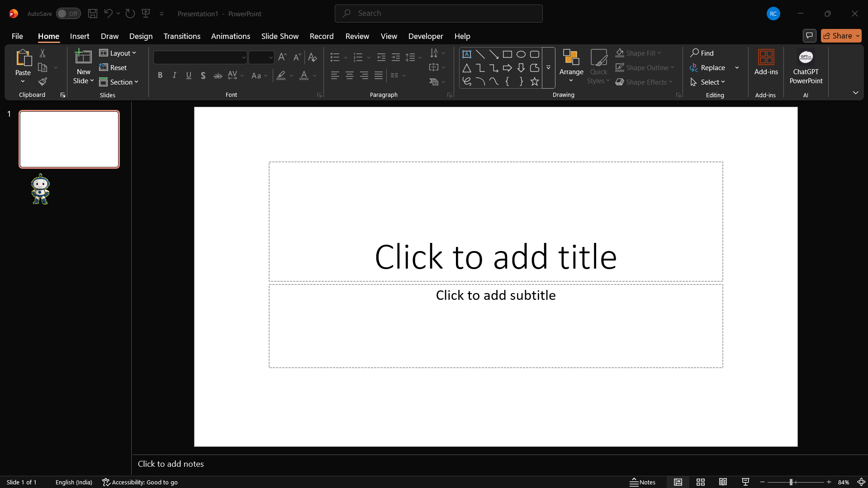The image size is (868, 488).
Task: Pick the Rectangle shape in gallery
Action: coord(508,54)
